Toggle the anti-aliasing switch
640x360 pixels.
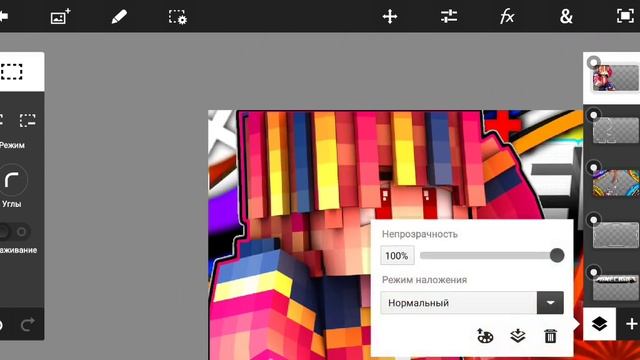click(x=14, y=232)
